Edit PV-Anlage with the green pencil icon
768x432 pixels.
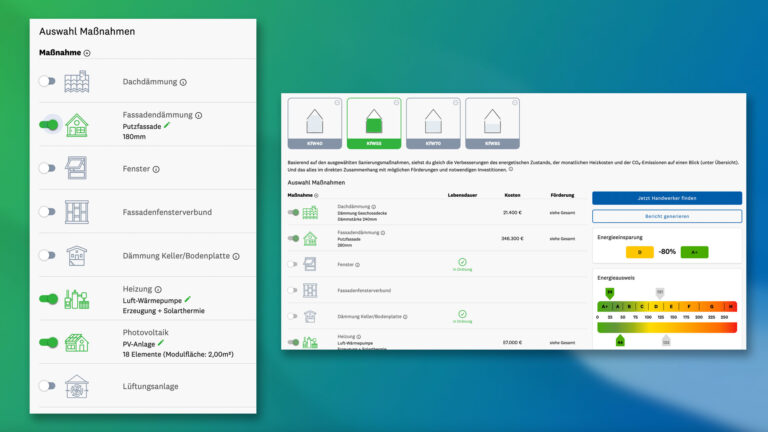pyautogui.click(x=161, y=343)
